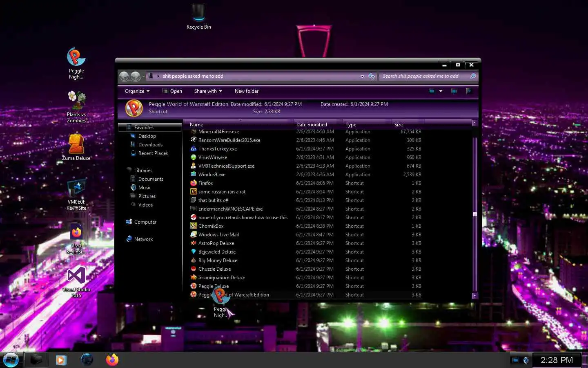Viewport: 588px width, 368px height.
Task: Open the globe browser icon on the taskbar
Action: [87, 360]
